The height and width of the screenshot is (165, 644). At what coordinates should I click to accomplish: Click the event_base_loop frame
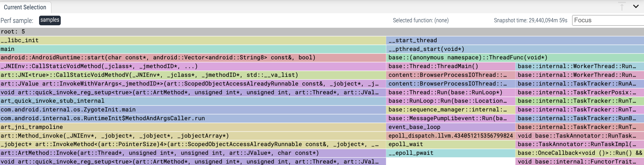(x=450, y=127)
